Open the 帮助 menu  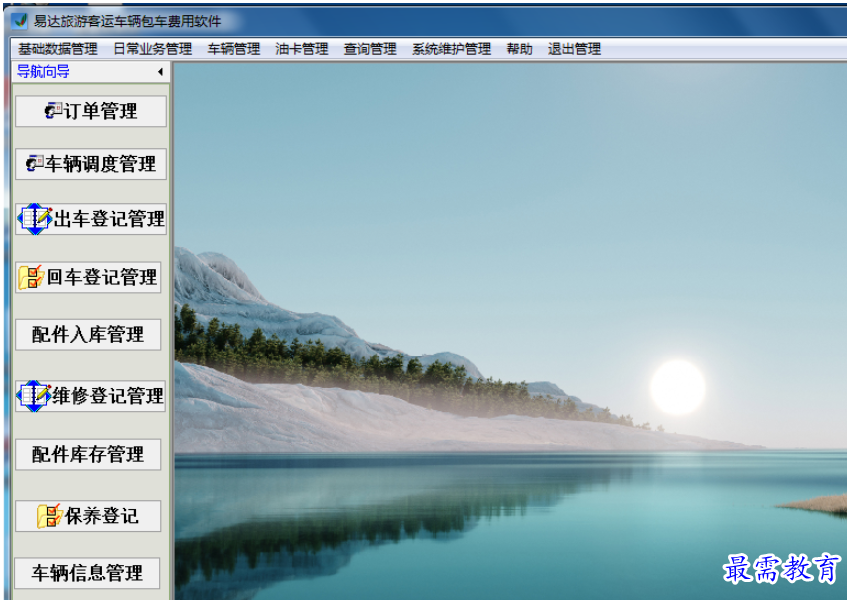pyautogui.click(x=519, y=49)
